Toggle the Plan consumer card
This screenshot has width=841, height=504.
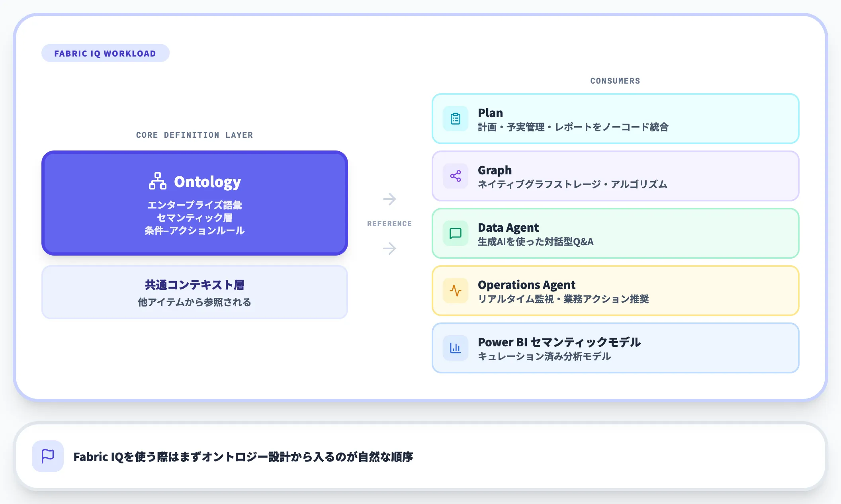click(x=616, y=118)
